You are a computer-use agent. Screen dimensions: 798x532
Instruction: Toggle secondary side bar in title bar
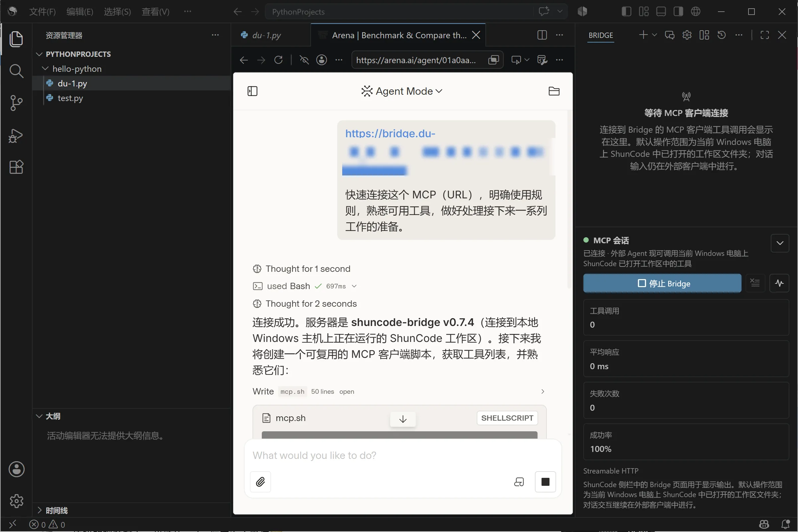[x=678, y=12]
